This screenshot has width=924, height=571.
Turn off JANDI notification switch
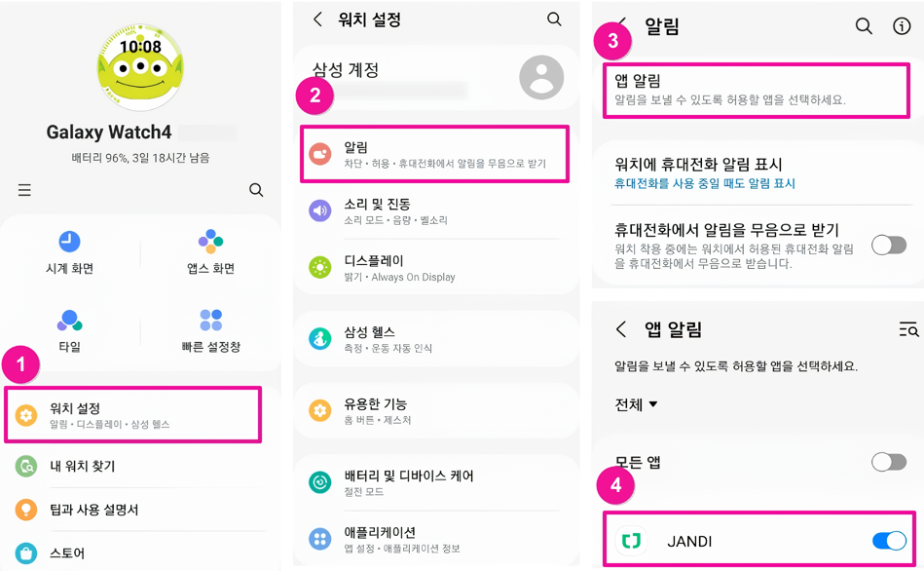pos(888,541)
